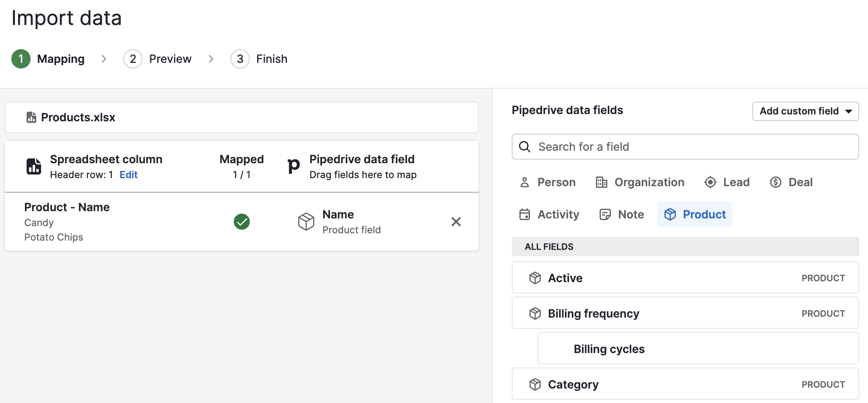Viewport: 868px width, 403px height.
Task: Edit the header row setting
Action: coord(129,174)
